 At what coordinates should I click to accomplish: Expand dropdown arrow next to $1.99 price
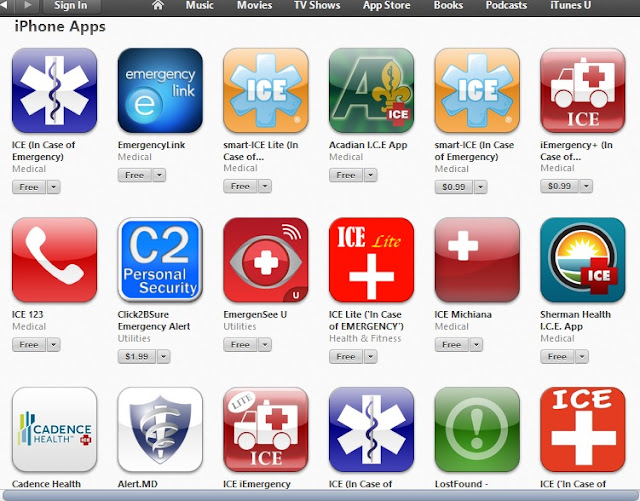click(x=163, y=356)
